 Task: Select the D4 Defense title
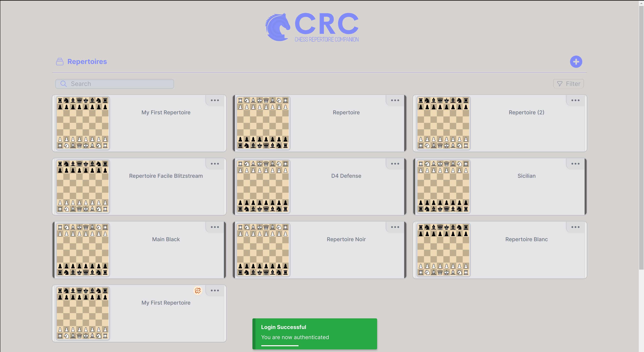[346, 176]
